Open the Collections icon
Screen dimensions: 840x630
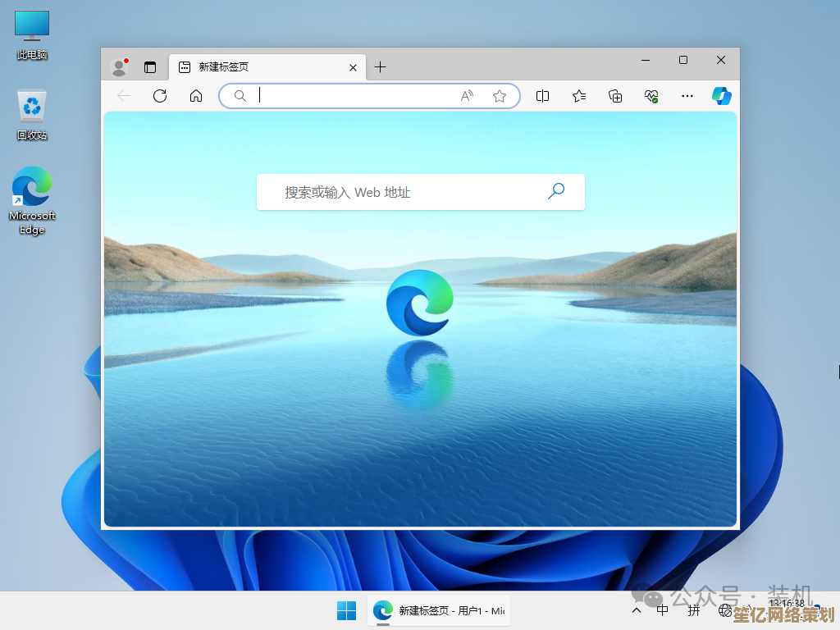[x=615, y=96]
